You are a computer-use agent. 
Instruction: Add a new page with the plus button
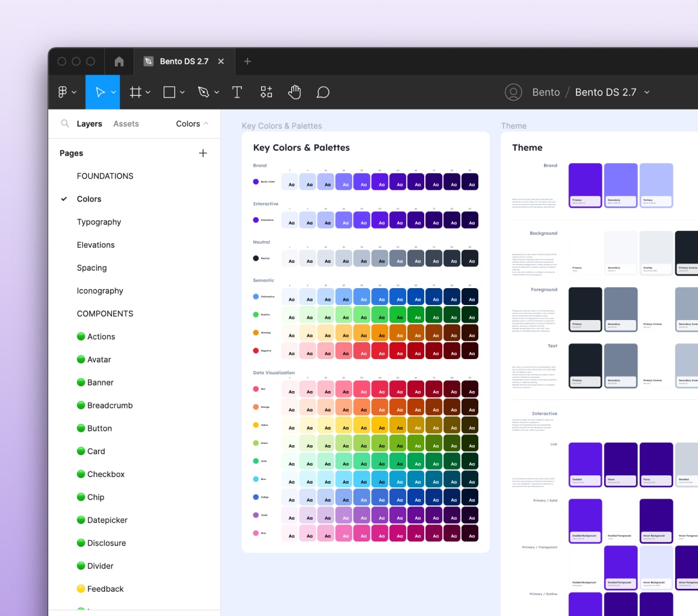click(x=203, y=153)
